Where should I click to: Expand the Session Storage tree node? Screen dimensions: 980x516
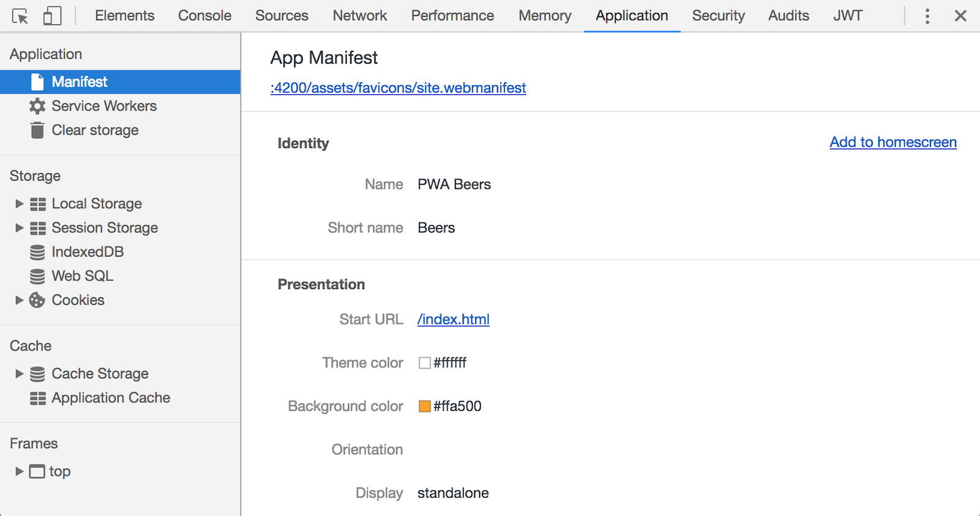(19, 228)
